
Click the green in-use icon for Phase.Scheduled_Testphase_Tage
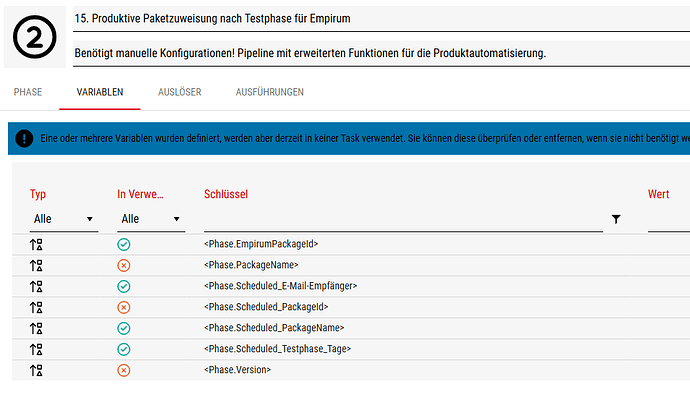(x=124, y=349)
